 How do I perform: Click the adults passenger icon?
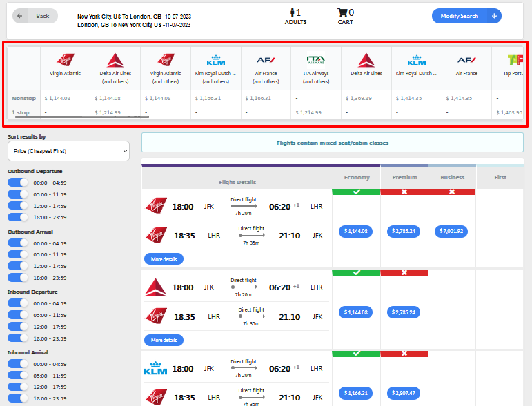[x=293, y=12]
